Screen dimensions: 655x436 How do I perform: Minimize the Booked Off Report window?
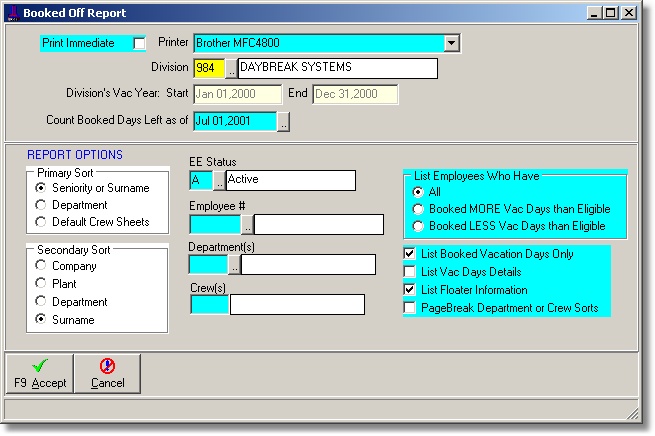point(594,13)
